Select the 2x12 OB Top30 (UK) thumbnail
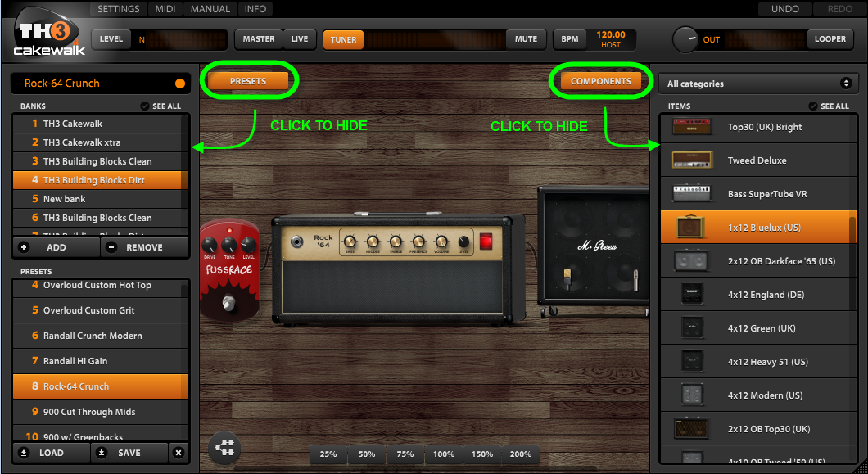Image resolution: width=868 pixels, height=474 pixels. pos(692,429)
